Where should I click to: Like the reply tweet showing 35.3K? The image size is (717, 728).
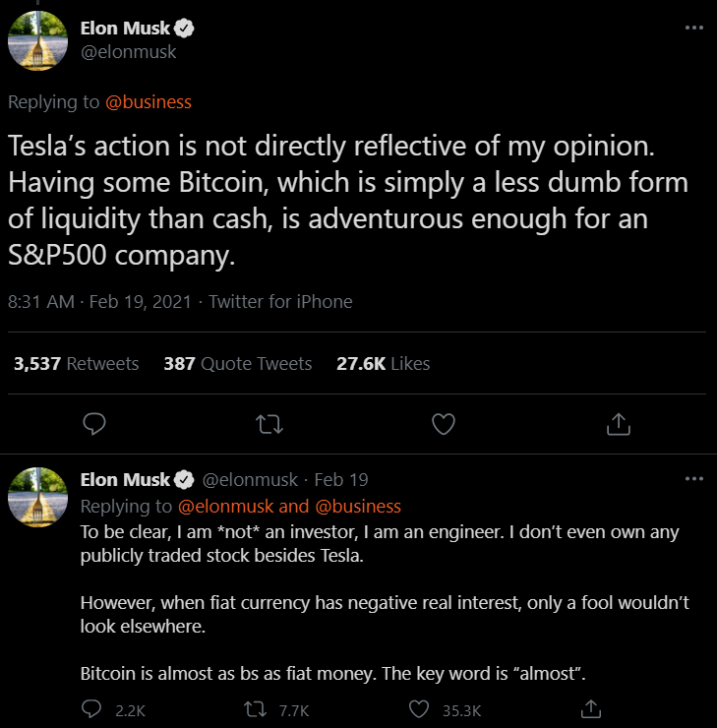tap(420, 708)
